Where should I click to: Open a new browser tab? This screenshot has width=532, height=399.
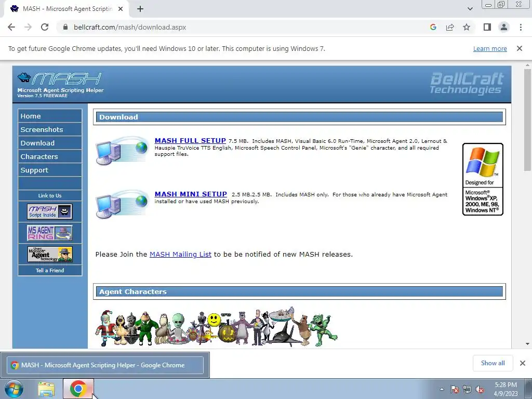140,9
